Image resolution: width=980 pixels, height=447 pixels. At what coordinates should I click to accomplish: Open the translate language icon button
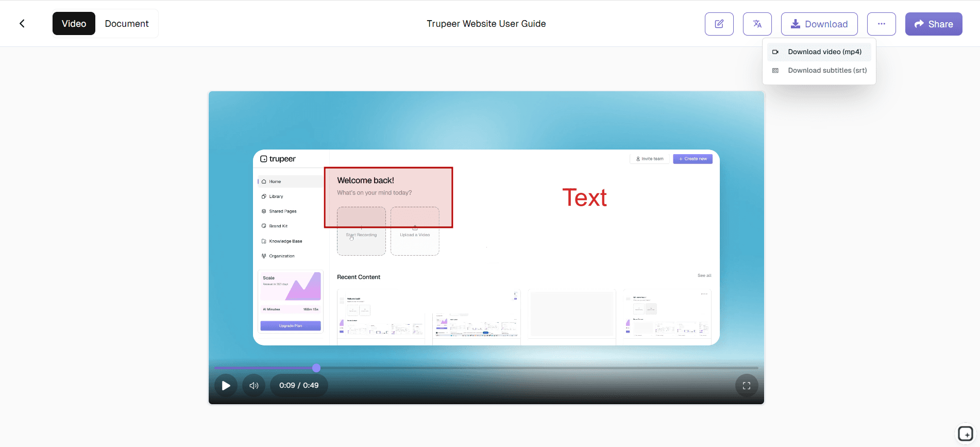click(757, 24)
